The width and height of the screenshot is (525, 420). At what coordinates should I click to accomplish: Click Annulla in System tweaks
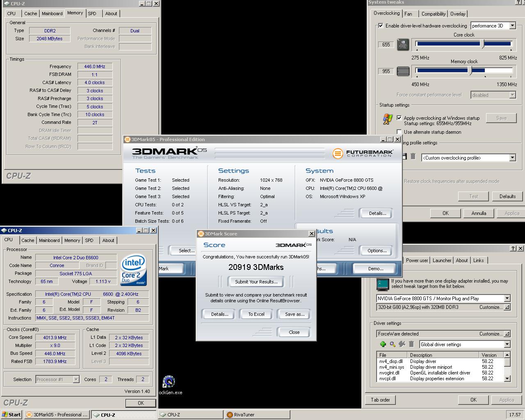point(479,213)
